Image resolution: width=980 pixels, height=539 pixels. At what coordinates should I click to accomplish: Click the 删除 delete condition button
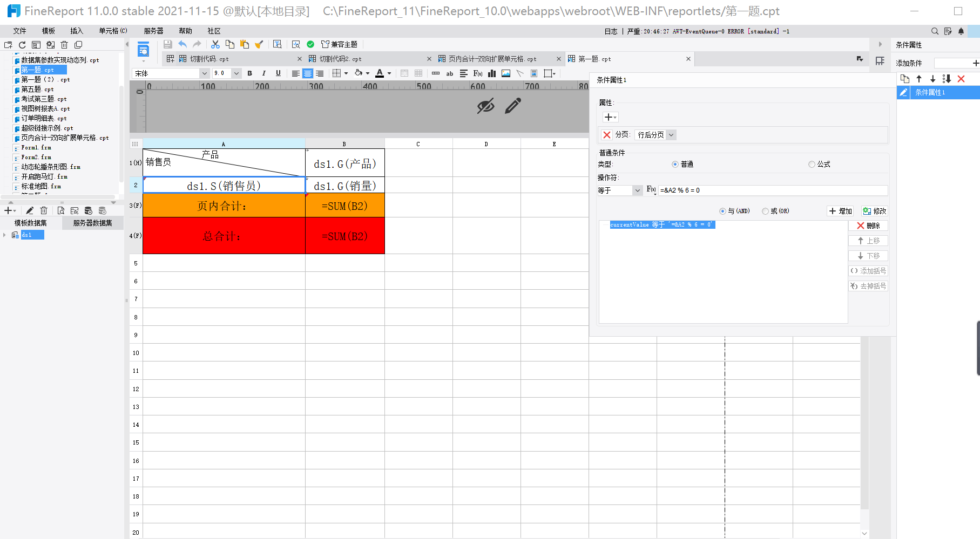tap(868, 226)
